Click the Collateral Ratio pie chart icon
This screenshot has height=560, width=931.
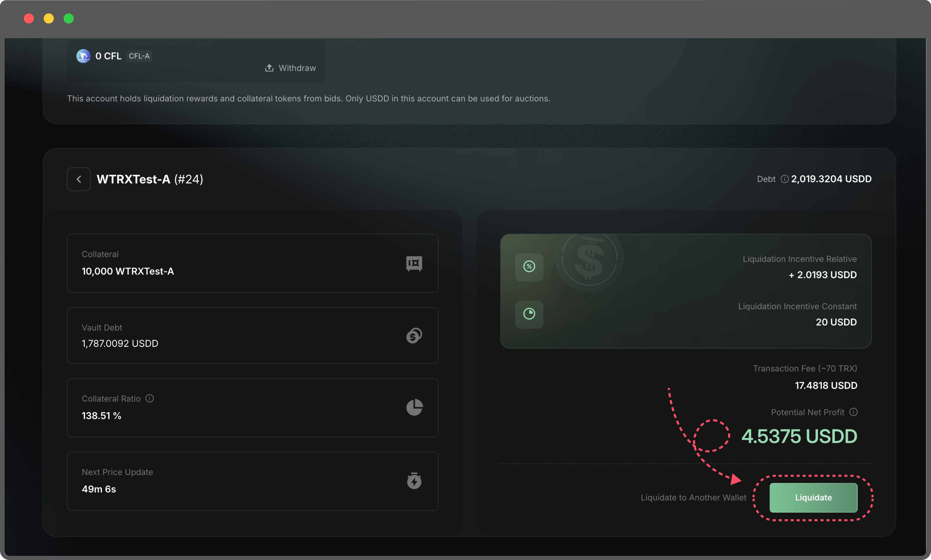click(x=414, y=408)
